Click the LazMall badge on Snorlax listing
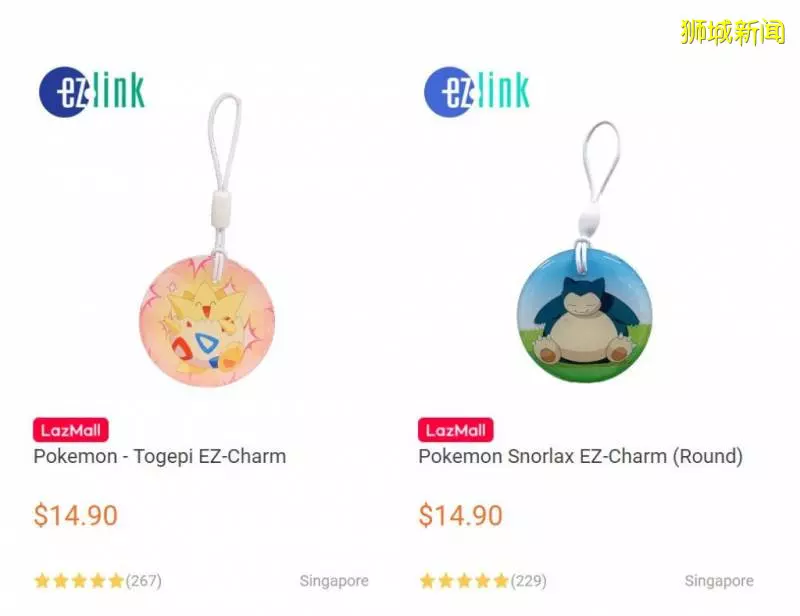Screen dimensions: 800x616 (456, 430)
